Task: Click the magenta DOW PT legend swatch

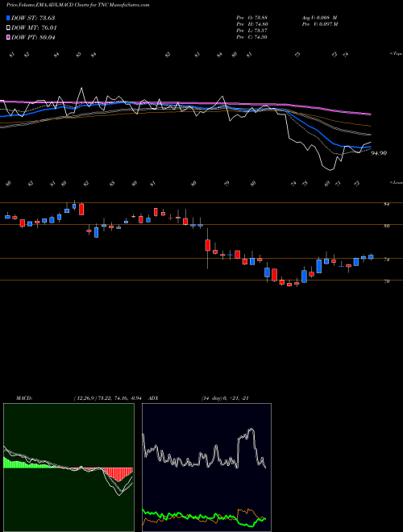Action: click(x=9, y=37)
